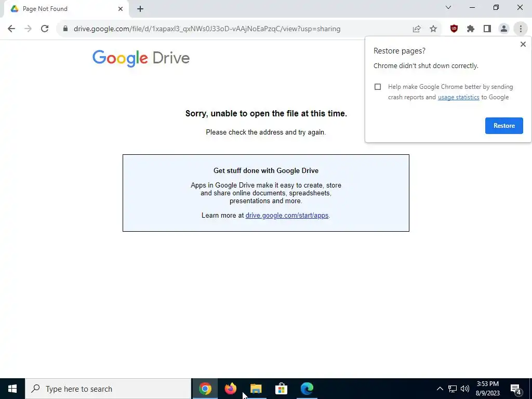Open the usage statistics link

click(458, 97)
